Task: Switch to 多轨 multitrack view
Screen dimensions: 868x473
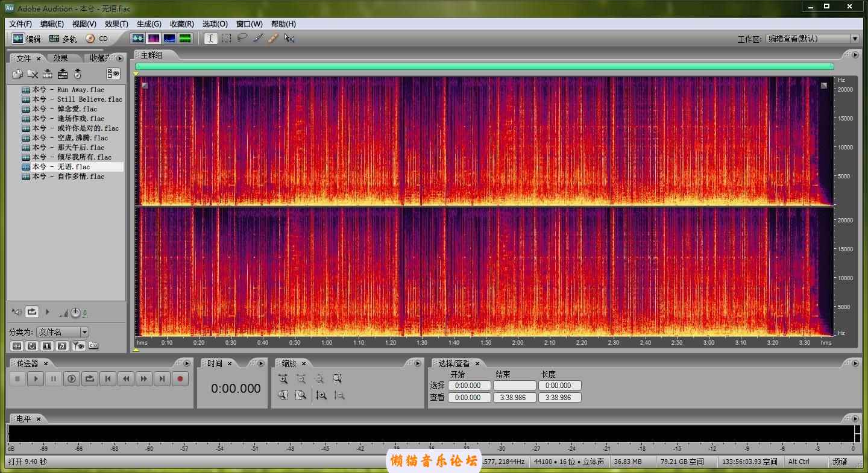Action: [63, 39]
